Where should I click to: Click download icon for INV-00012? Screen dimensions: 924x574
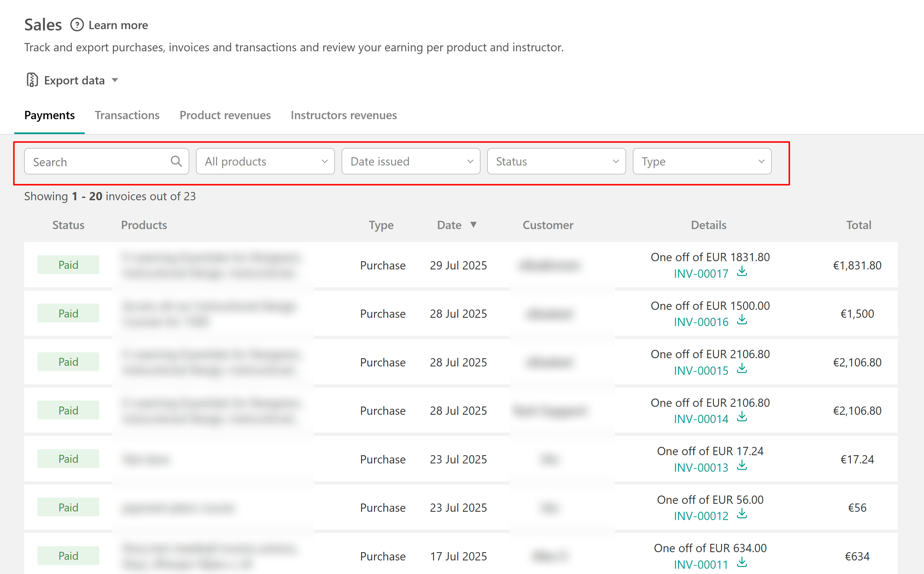point(742,514)
